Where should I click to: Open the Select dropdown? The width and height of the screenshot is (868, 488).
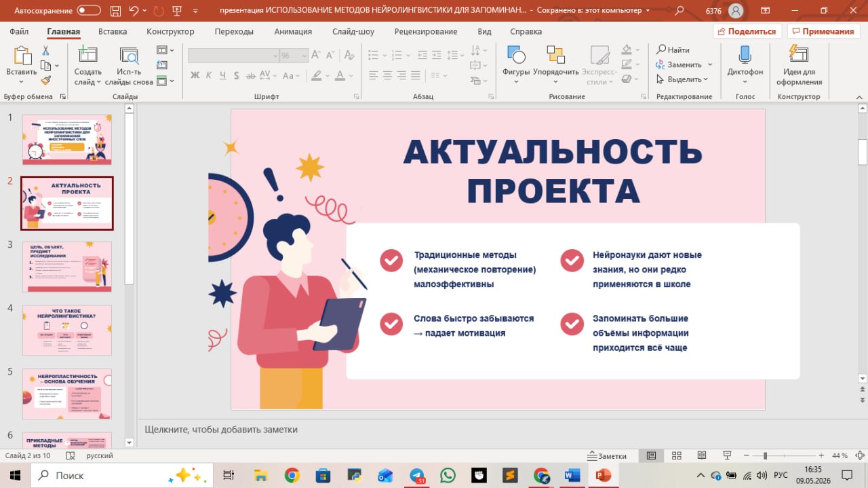[682, 79]
